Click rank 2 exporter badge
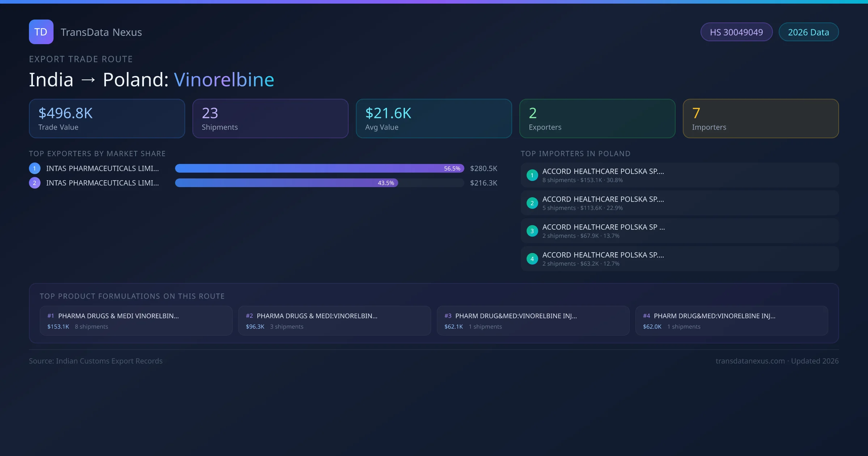 (35, 183)
